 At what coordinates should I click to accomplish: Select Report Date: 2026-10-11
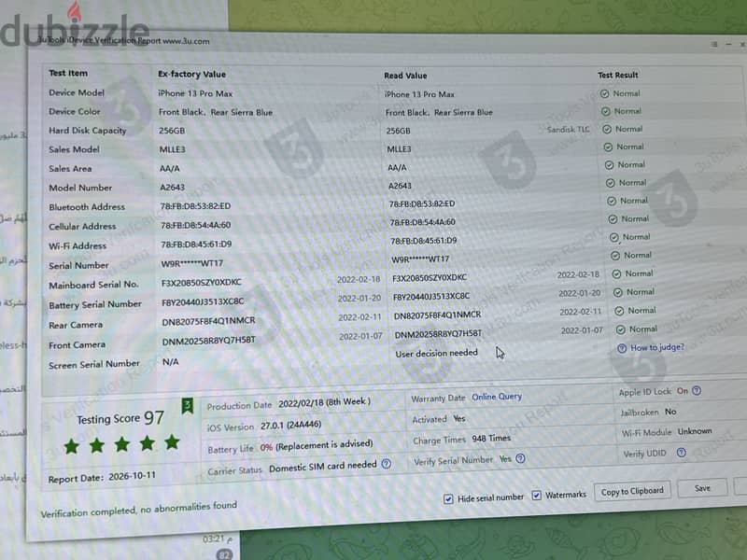102,477
